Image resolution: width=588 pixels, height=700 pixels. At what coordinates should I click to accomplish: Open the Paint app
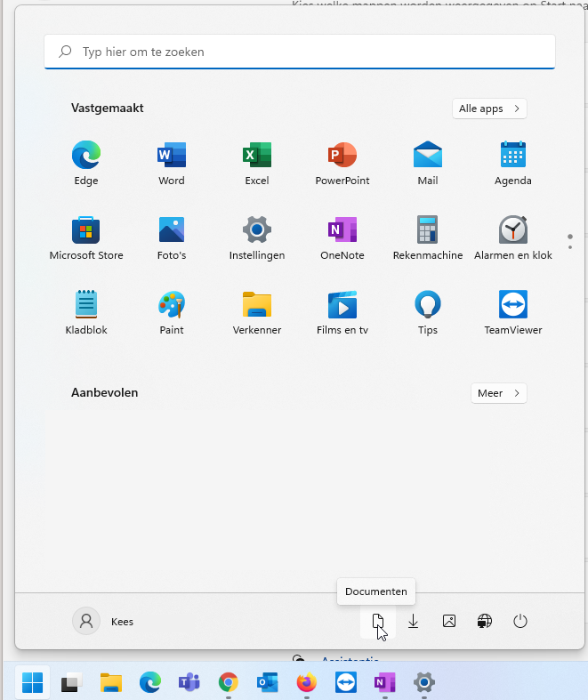(x=172, y=312)
